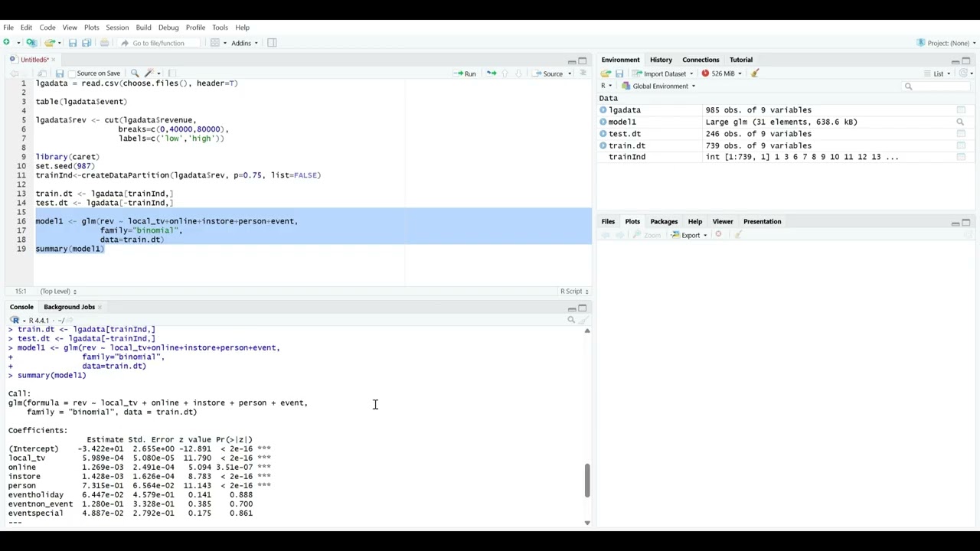This screenshot has width=980, height=551.
Task: Open the Viewer tab
Action: [x=723, y=221]
